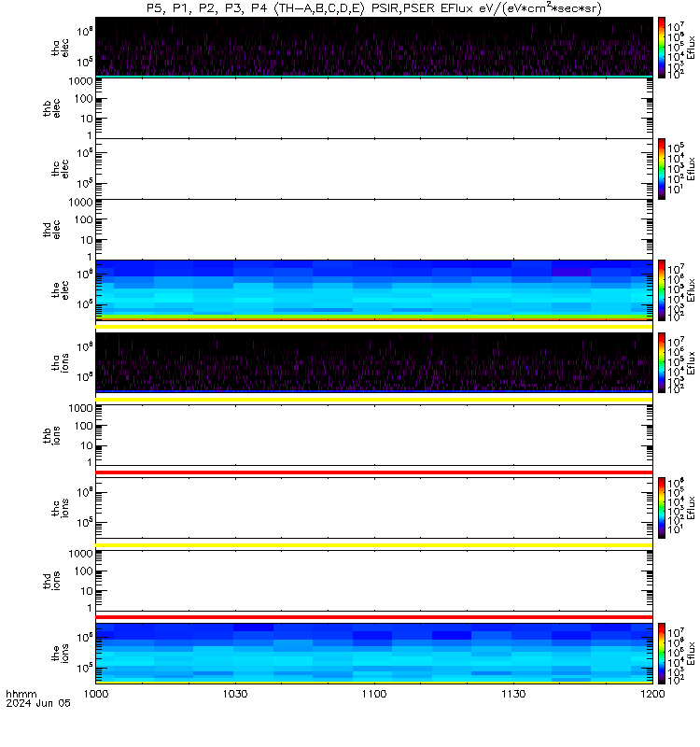Click the 1030 time axis label

(235, 694)
